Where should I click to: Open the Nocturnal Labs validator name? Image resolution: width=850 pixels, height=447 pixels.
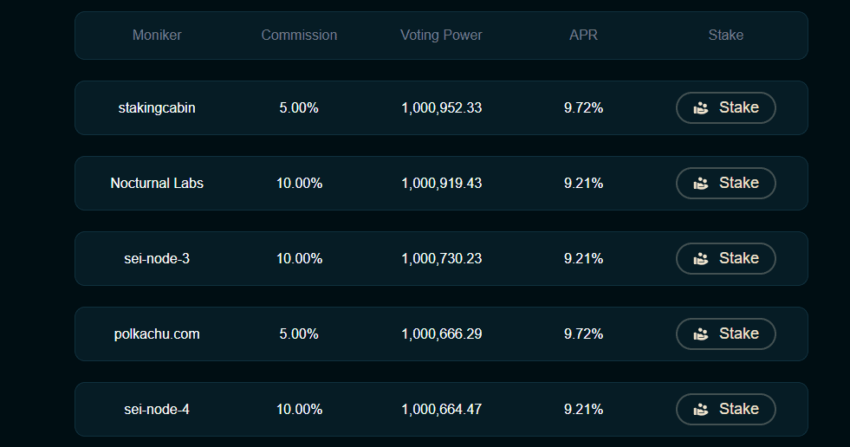pyautogui.click(x=157, y=183)
